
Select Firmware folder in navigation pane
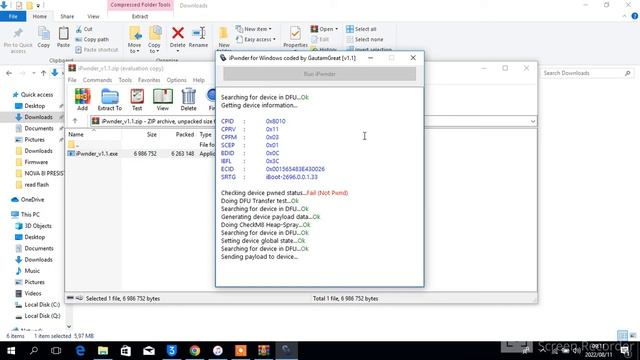(x=32, y=162)
